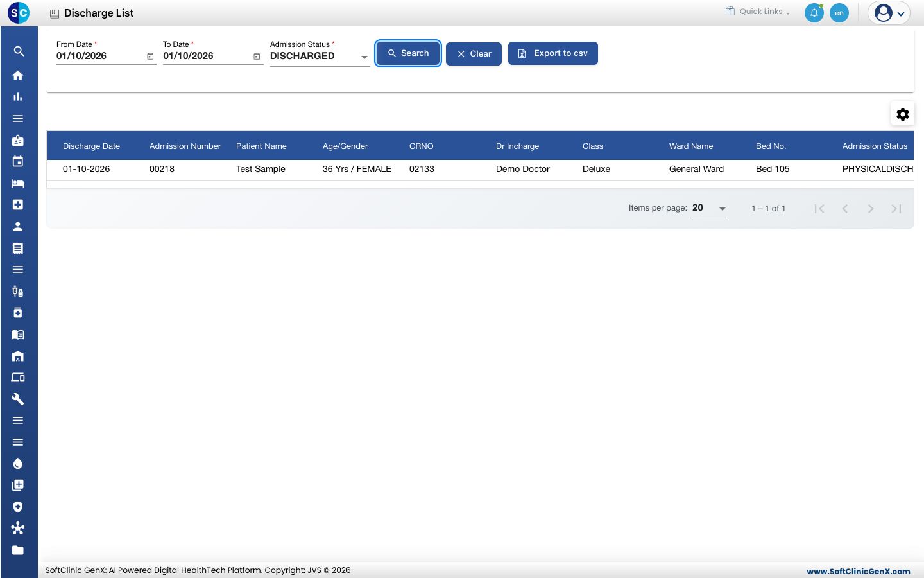Open the hub network icon in sidebar
924x578 pixels.
(18, 528)
